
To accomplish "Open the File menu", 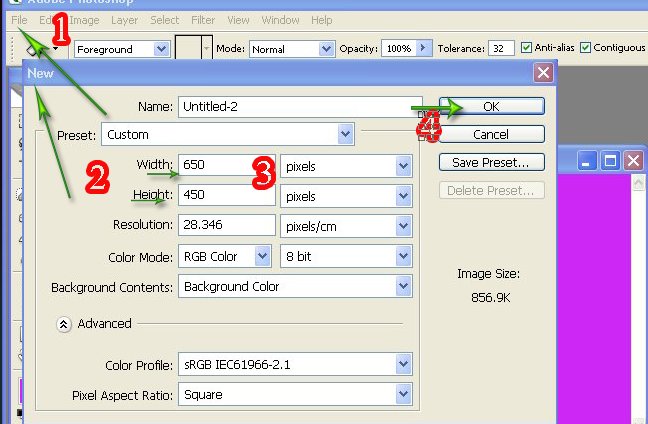I will 19,20.
